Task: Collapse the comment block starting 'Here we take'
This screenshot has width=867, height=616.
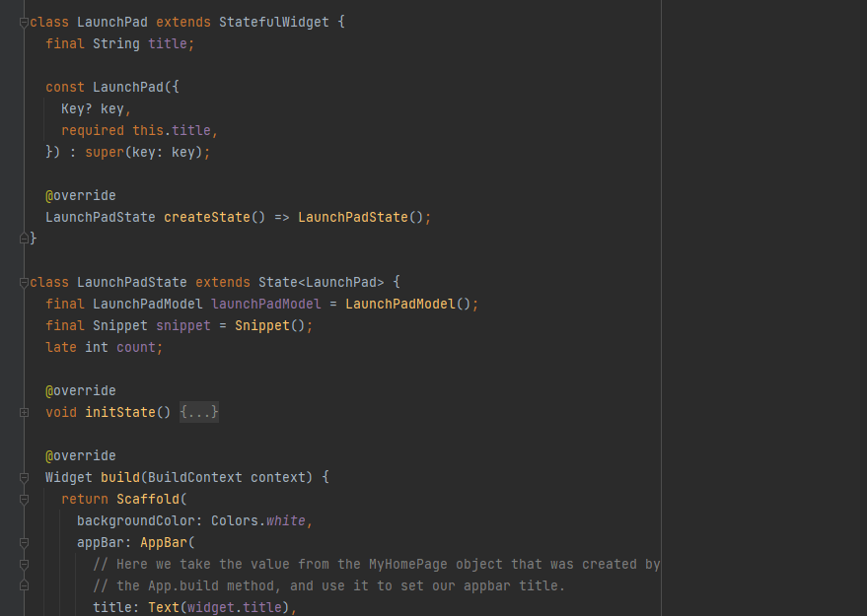Action: point(24,564)
